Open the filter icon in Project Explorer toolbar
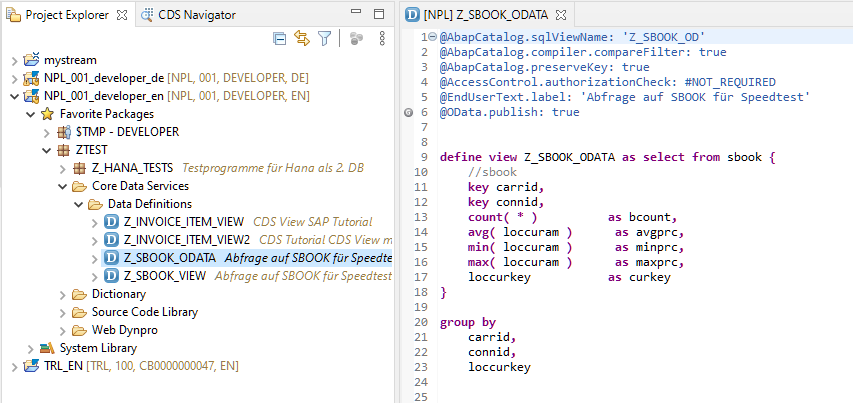Viewport: 853px width, 403px height. (324, 38)
